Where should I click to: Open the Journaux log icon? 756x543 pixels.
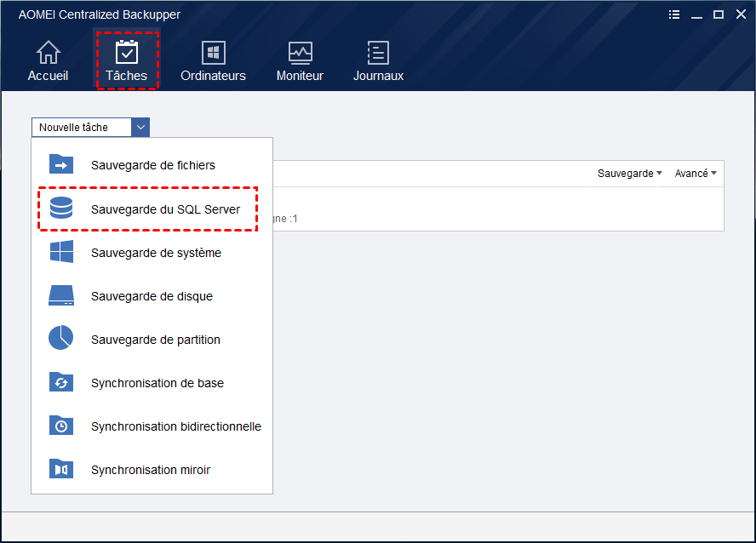coord(378,53)
